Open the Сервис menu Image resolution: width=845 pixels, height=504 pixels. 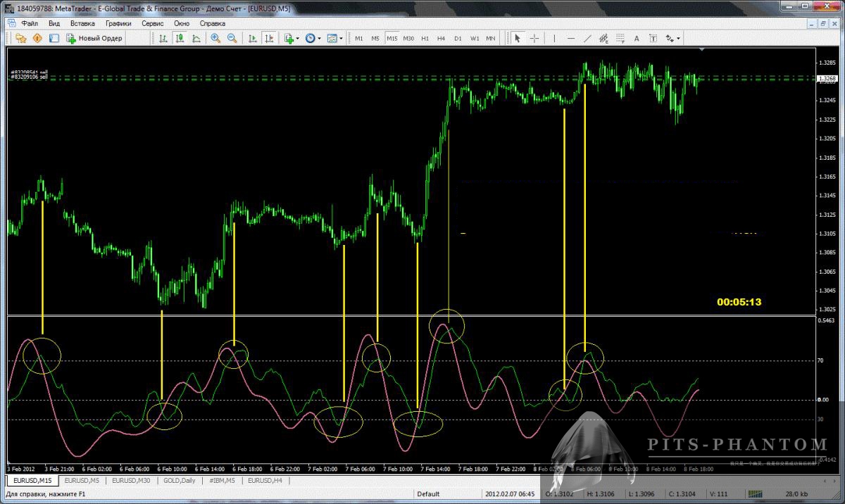pyautogui.click(x=152, y=23)
